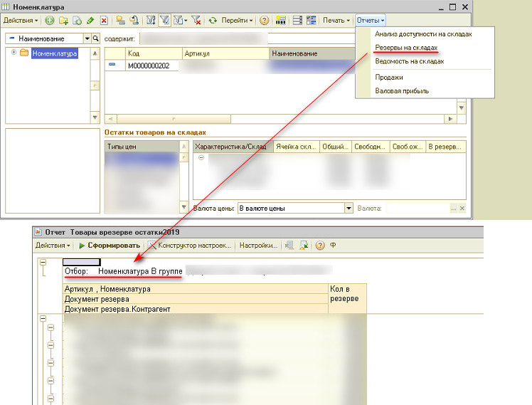Image resolution: width=532 pixels, height=405 pixels.
Task: Click the Refresh list icon
Action: click(212, 21)
